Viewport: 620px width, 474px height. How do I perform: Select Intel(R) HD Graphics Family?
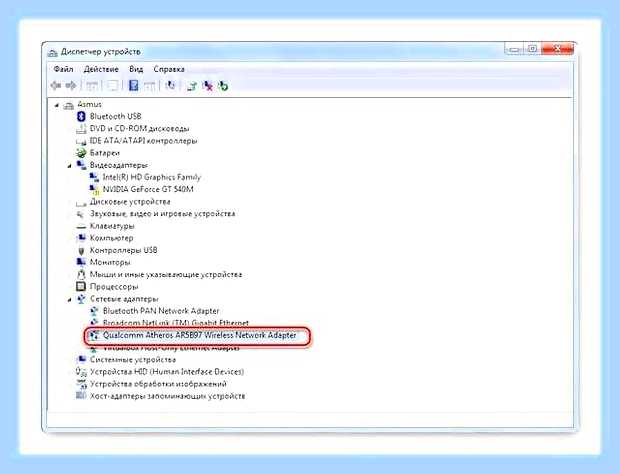pyautogui.click(x=152, y=177)
